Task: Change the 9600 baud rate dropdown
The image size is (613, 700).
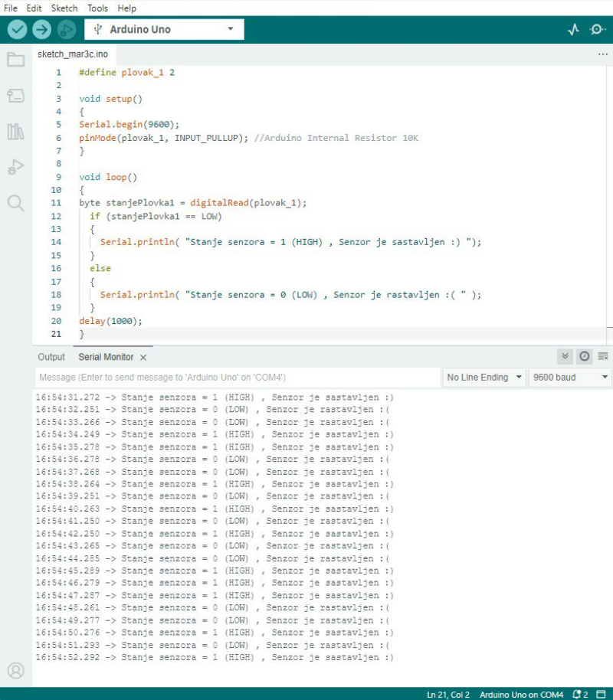Action: [571, 378]
